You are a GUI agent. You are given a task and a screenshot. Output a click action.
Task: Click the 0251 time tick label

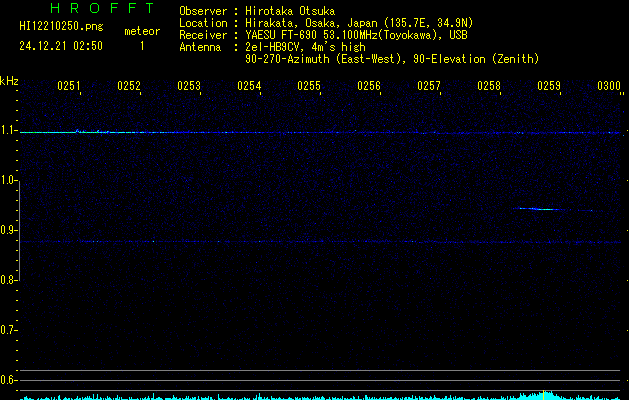[x=69, y=85]
